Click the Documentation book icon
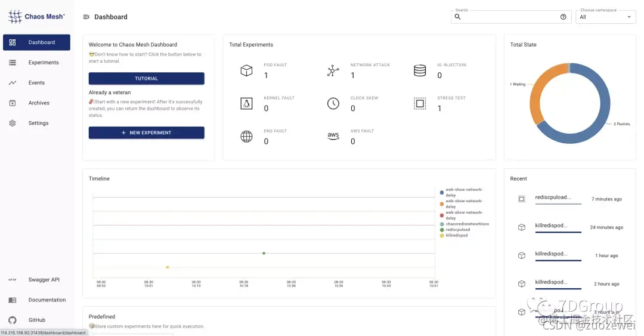Image resolution: width=644 pixels, height=336 pixels. coord(13,300)
